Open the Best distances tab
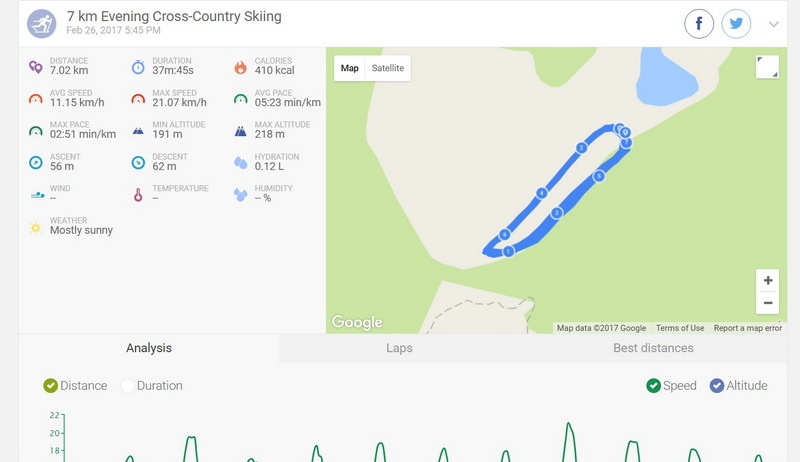The width and height of the screenshot is (800, 462). (653, 348)
